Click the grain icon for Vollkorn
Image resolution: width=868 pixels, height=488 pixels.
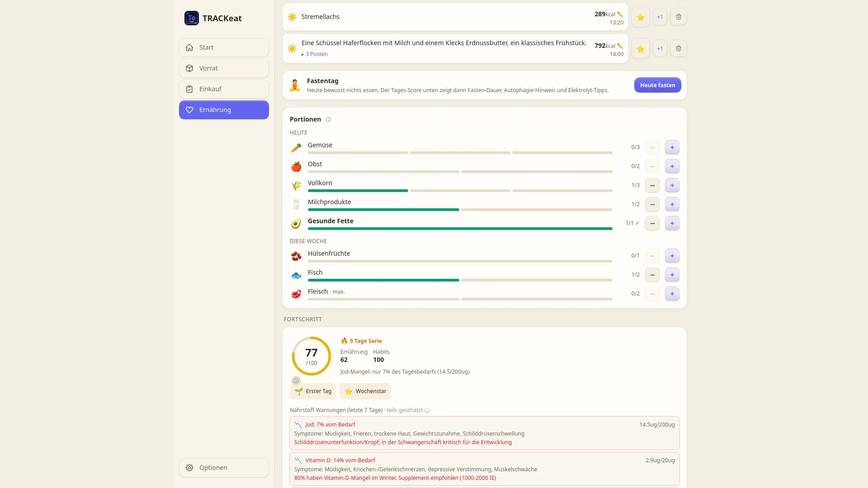[296, 186]
